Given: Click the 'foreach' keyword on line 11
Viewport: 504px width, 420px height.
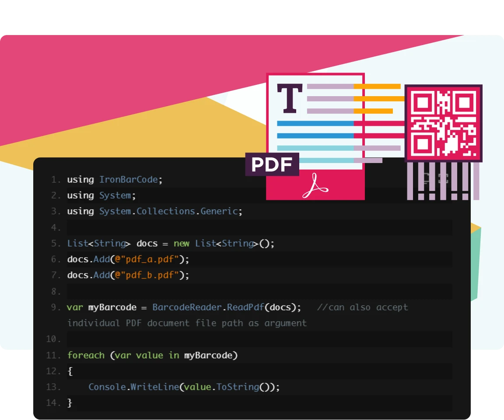Looking at the screenshot, I should click(86, 355).
